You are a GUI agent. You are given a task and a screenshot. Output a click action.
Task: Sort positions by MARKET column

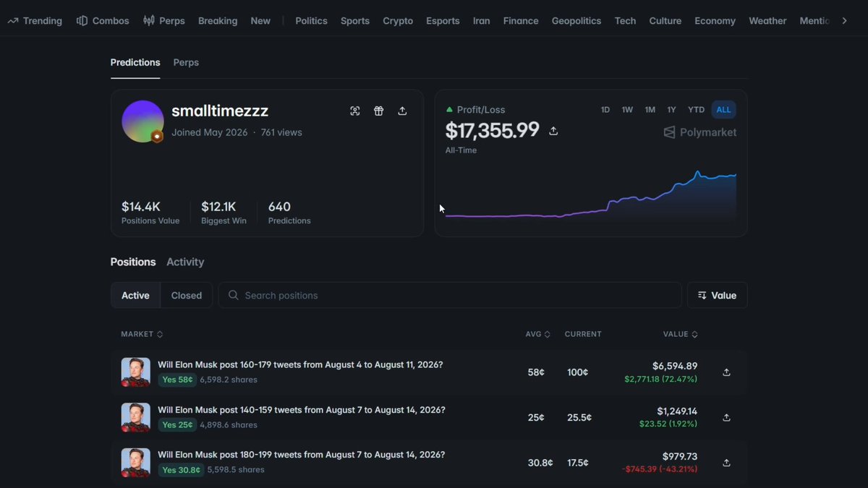(142, 334)
